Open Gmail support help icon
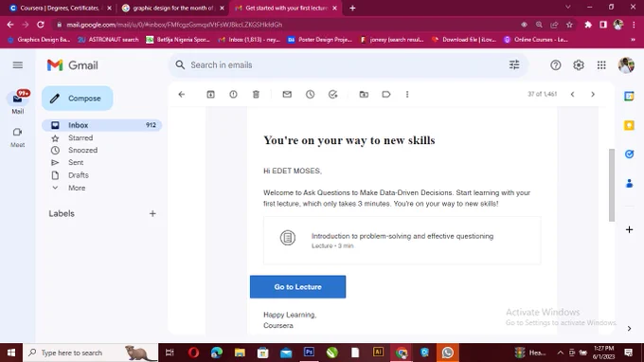This screenshot has height=362, width=644. click(x=555, y=65)
